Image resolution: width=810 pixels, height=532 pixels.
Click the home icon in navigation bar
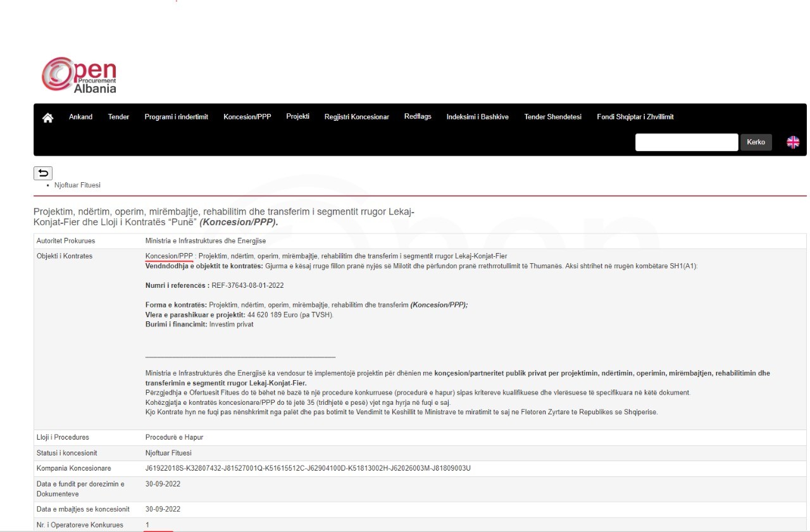coord(47,118)
